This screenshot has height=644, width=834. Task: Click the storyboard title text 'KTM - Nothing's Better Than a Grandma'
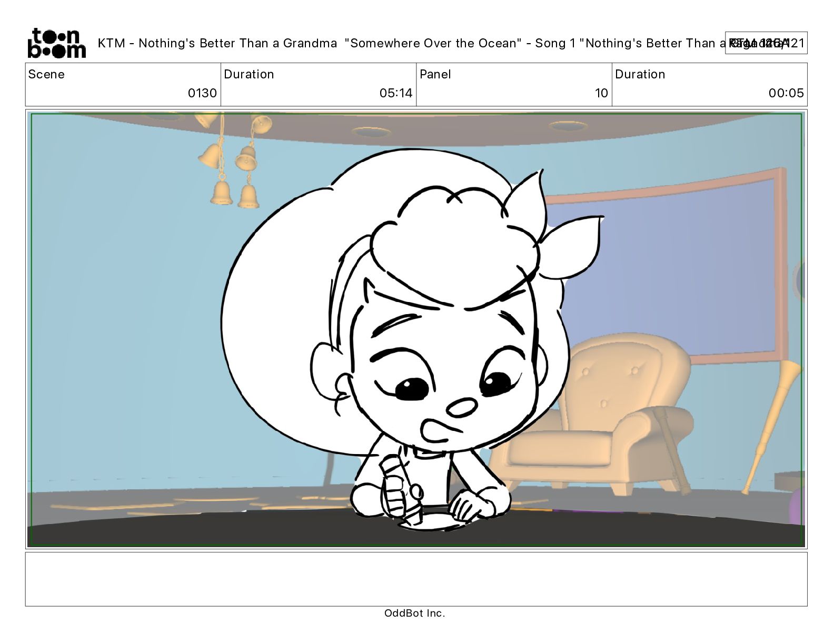pyautogui.click(x=217, y=43)
